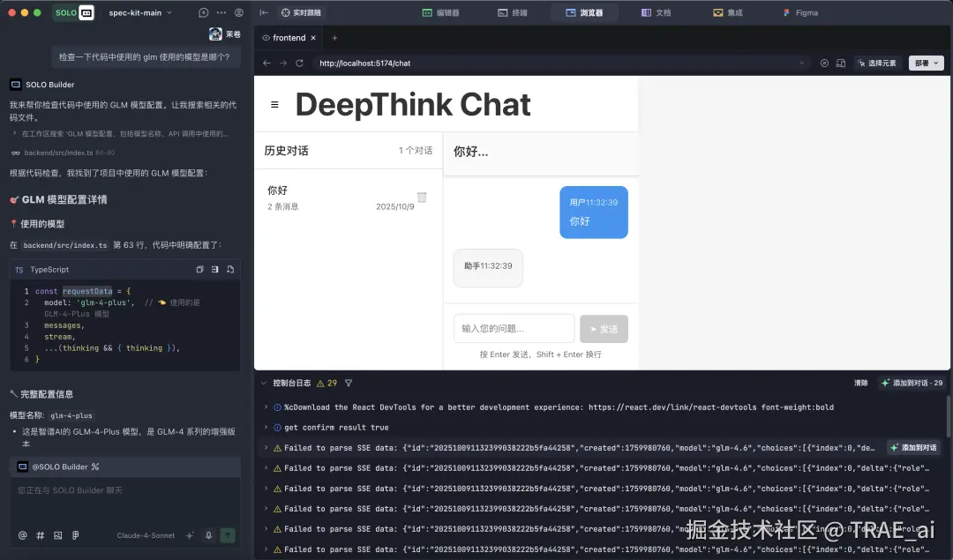Open the DeepThink Chat hamburger menu
Viewport: 953px width, 560px height.
coord(274,104)
